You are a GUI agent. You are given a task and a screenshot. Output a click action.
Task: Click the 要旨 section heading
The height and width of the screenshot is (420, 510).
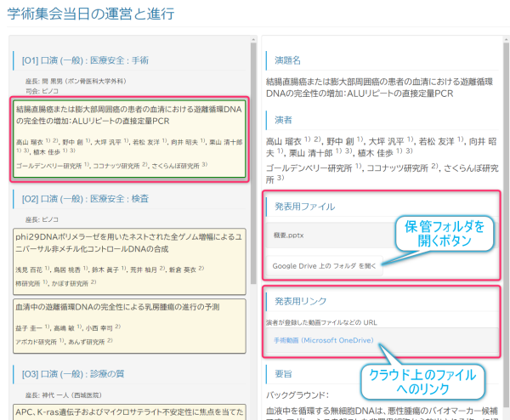(x=283, y=373)
